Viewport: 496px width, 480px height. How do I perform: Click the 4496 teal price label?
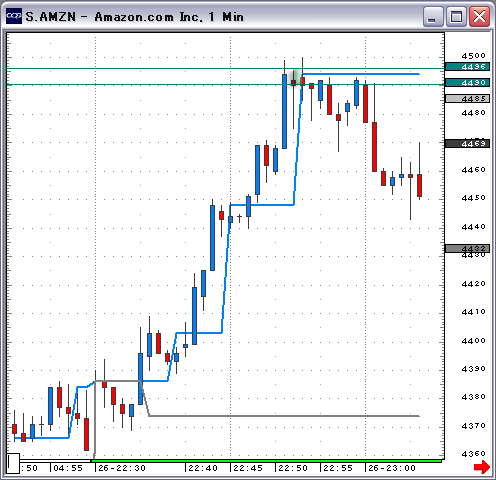(467, 67)
